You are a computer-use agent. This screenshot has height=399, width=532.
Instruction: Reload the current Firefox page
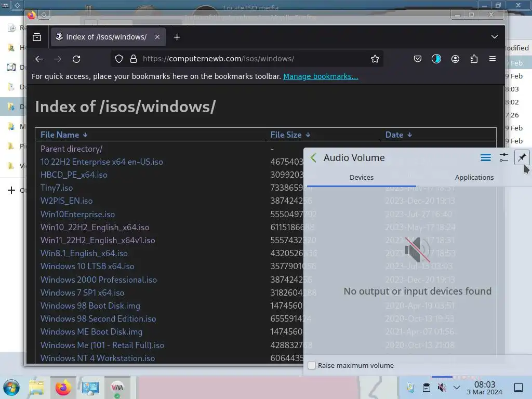76,59
